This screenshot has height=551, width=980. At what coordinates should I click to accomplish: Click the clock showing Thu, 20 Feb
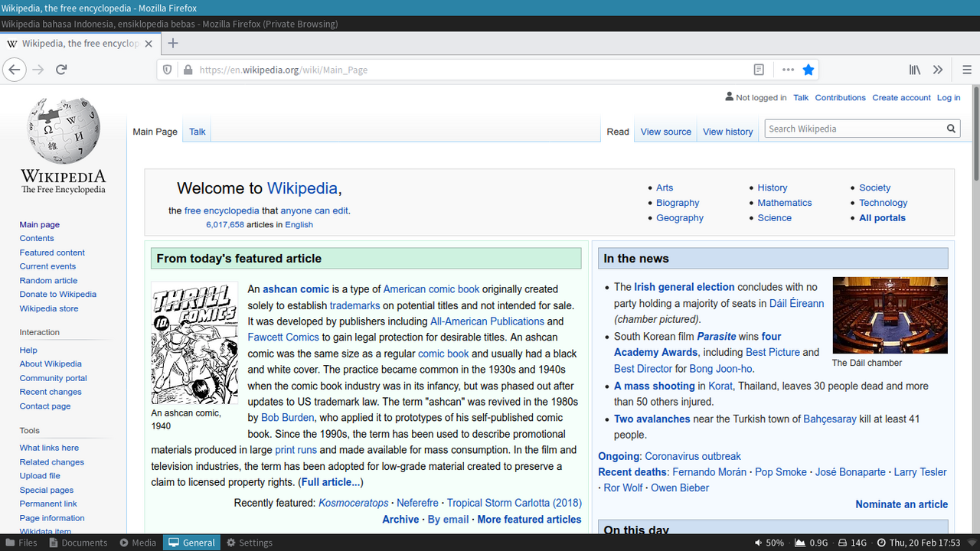point(919,543)
